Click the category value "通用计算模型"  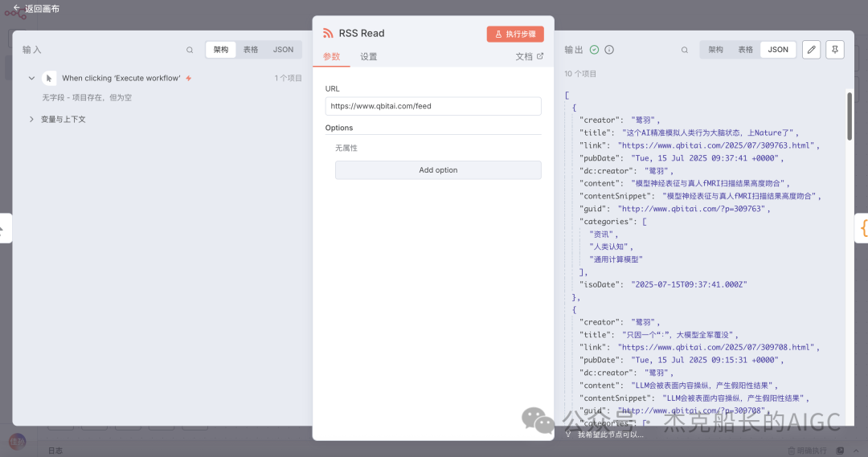click(616, 259)
